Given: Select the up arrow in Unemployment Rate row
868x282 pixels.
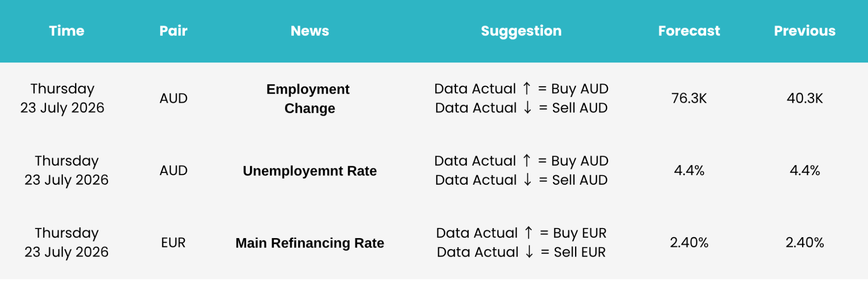Looking at the screenshot, I should [527, 160].
